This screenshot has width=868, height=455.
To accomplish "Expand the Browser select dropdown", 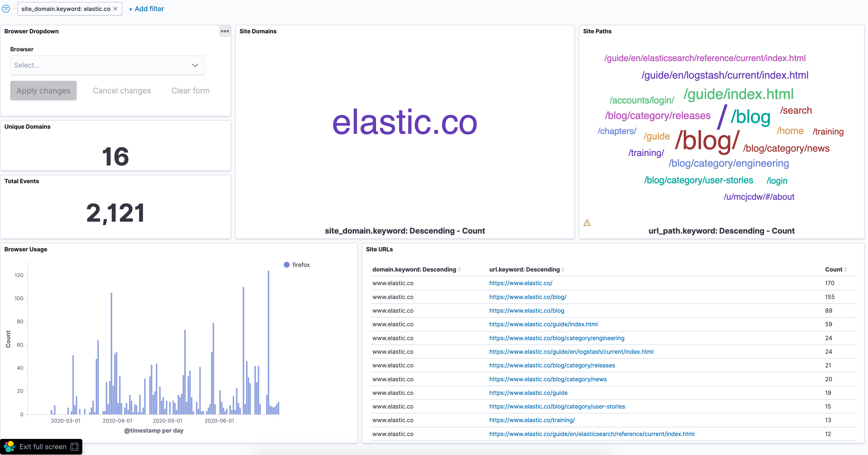I will coord(107,65).
